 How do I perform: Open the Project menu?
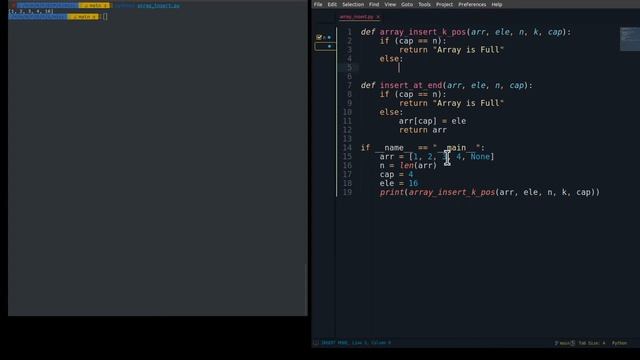point(444,4)
